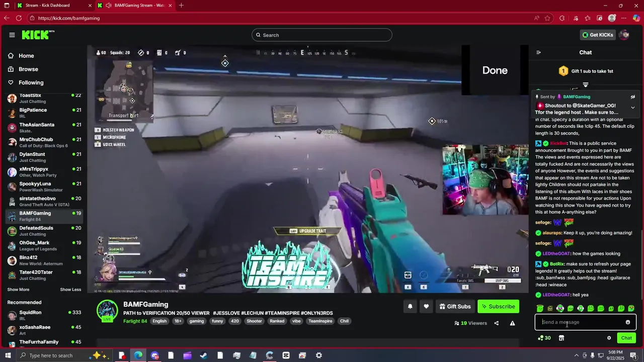Screen dimensions: 644x362
Task: Open a new browser tab
Action: (181, 6)
